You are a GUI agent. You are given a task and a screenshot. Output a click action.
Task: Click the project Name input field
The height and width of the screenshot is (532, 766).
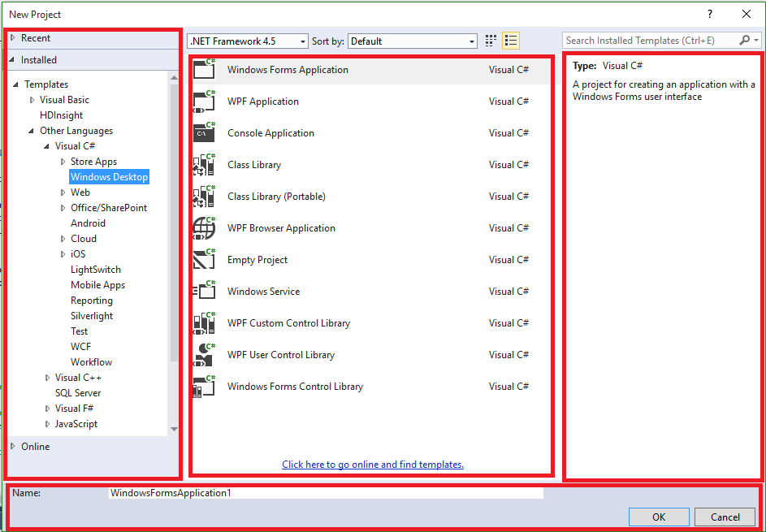(x=327, y=493)
